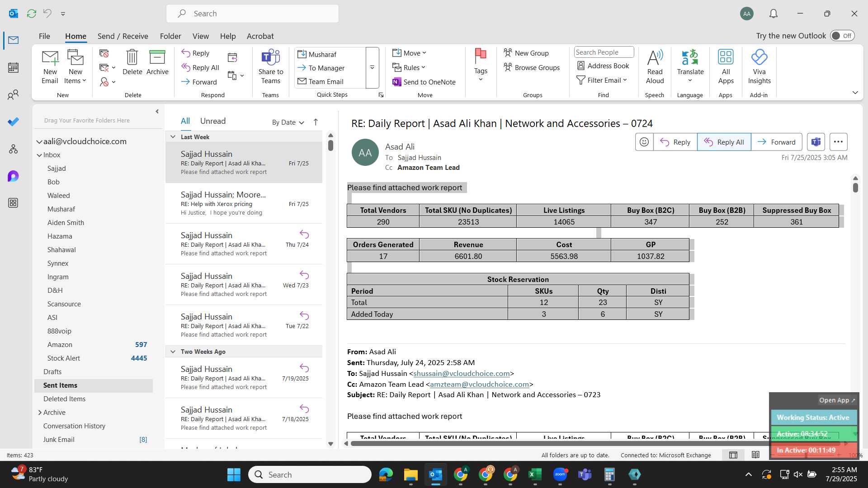Click Forward in the reading pane
Image resolution: width=868 pixels, height=488 pixels.
pyautogui.click(x=777, y=142)
